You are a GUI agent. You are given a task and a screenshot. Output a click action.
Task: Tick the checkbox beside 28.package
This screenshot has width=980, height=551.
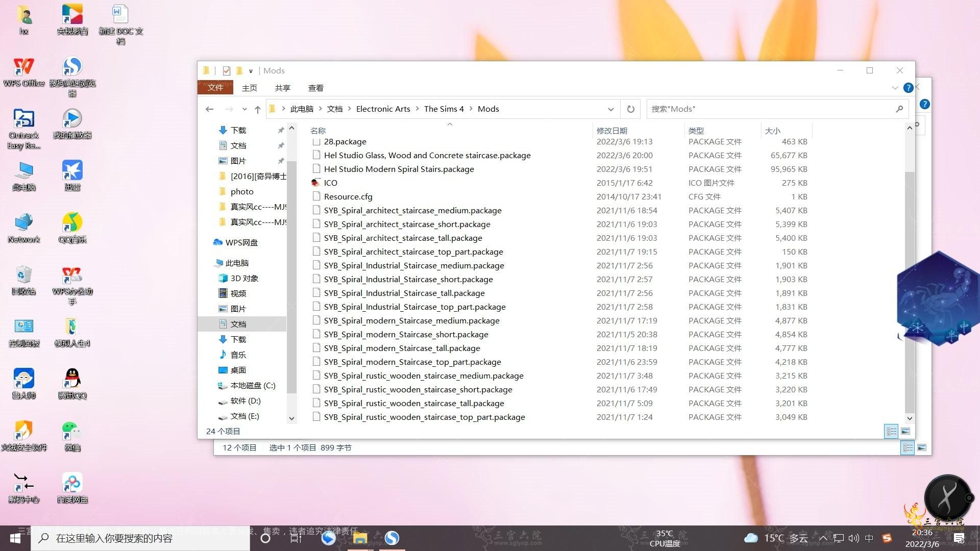(x=316, y=141)
